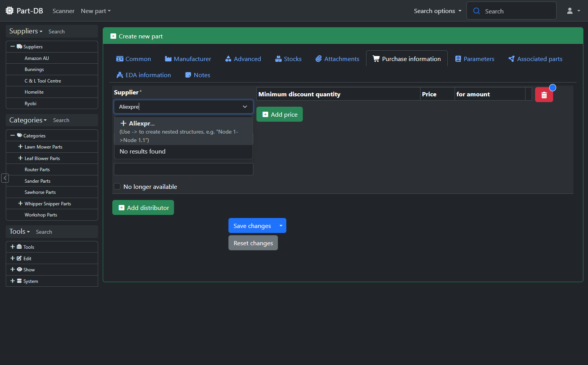Open the New part dropdown menu
Screen dimensions: 588x365
(x=95, y=11)
